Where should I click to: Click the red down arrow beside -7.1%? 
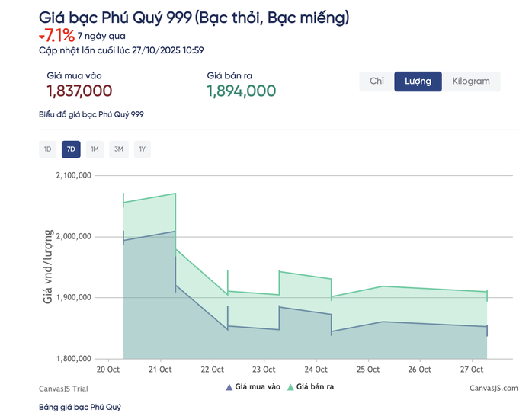41,36
